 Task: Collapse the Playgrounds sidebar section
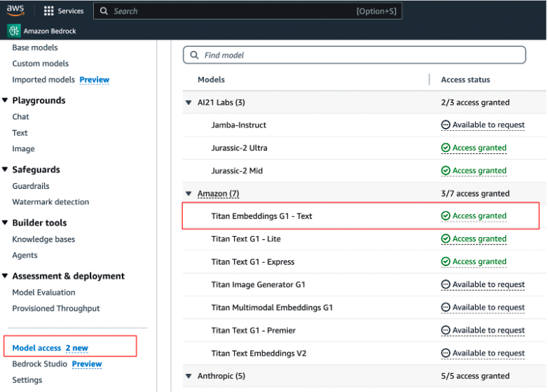[6, 101]
